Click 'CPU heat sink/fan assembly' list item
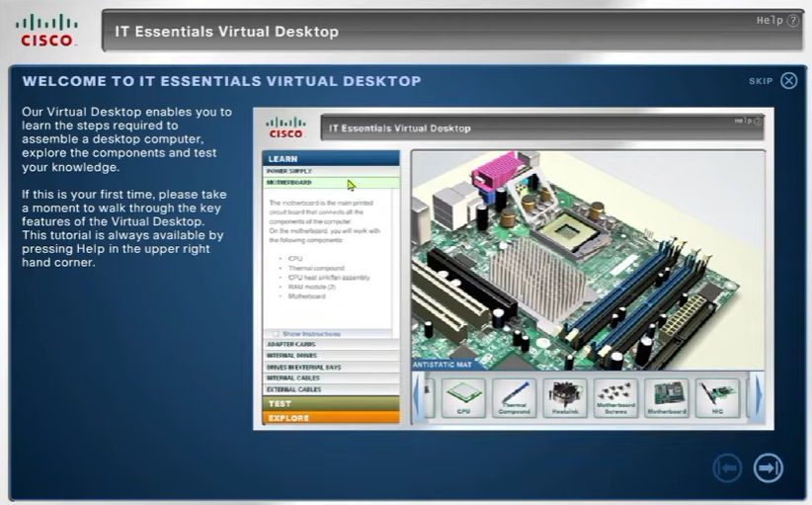The height and width of the screenshot is (505, 812). click(x=329, y=278)
